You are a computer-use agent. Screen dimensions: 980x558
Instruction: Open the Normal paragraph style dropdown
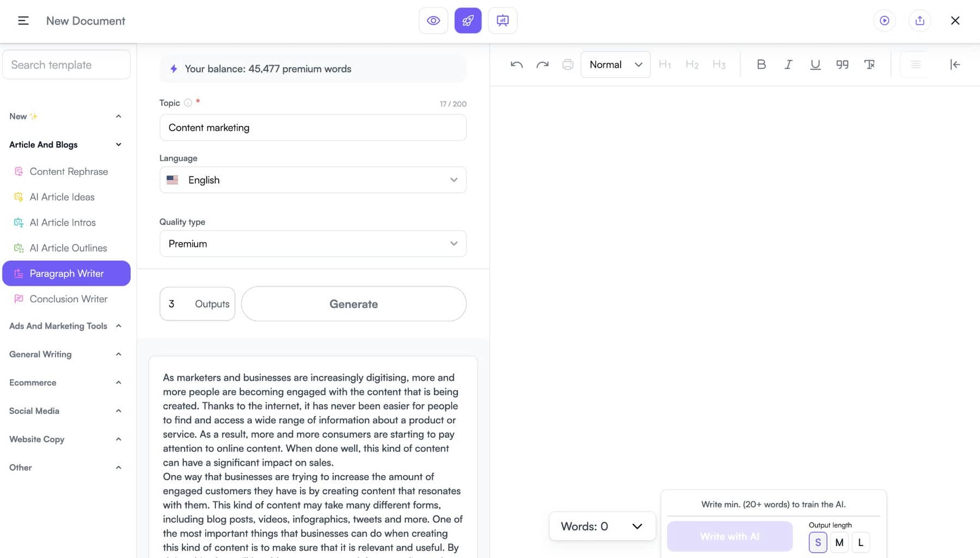615,64
